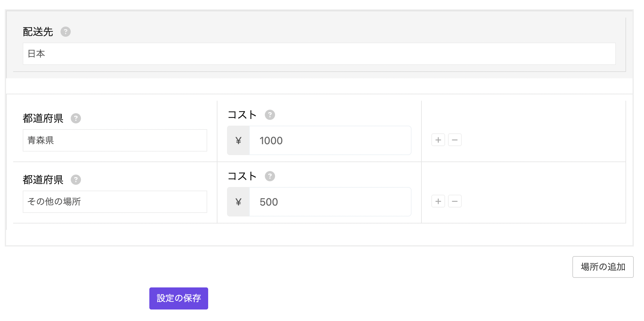Show help for 都道府県 in 青森県 row
Image resolution: width=644 pixels, height=321 pixels.
pos(76,118)
